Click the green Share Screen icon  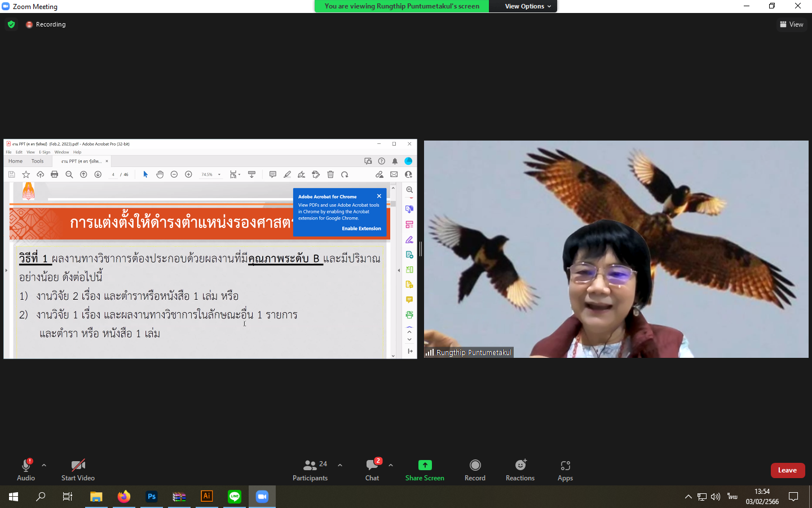pos(425,465)
